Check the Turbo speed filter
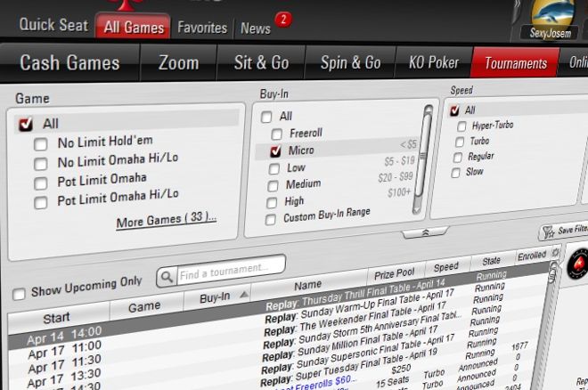Image resolution: width=588 pixels, height=390 pixels. coord(460,142)
